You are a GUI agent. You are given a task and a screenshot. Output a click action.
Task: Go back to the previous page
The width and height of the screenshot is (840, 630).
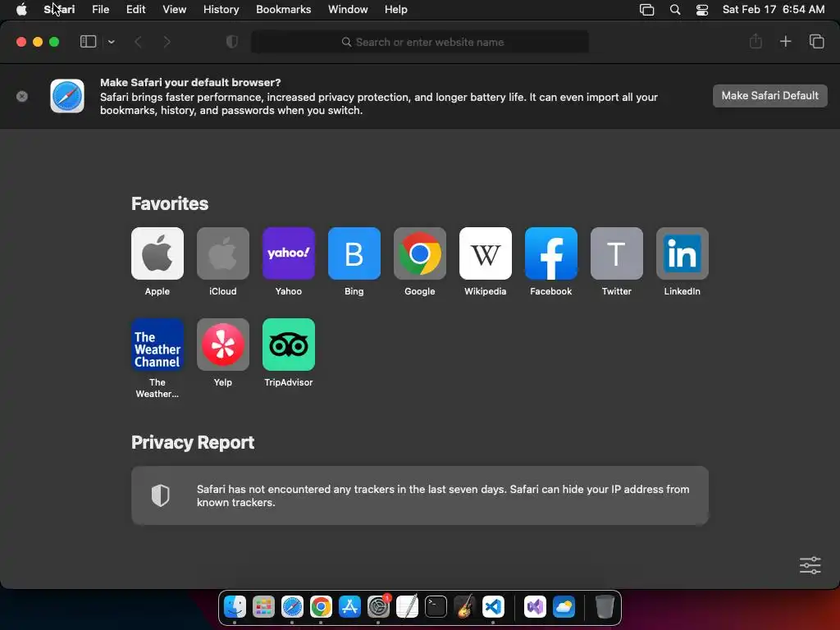138,42
